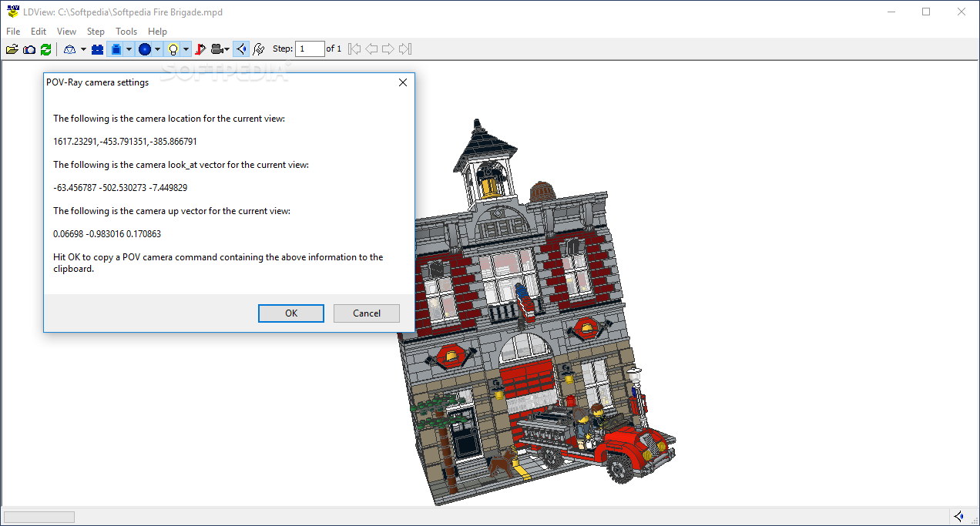Close the POV-Ray camera settings dialog
Viewport: 980px width, 526px height.
pos(402,82)
